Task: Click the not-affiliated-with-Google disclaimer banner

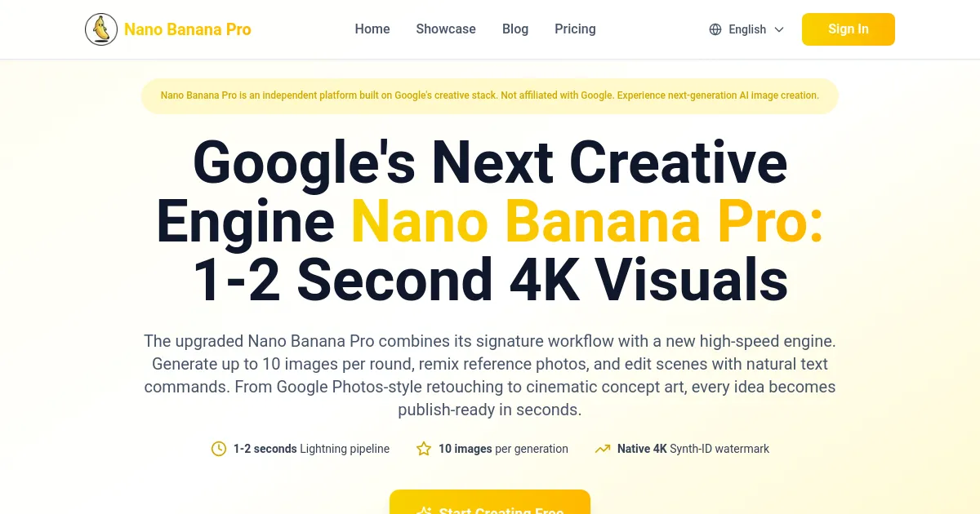Action: [x=490, y=95]
